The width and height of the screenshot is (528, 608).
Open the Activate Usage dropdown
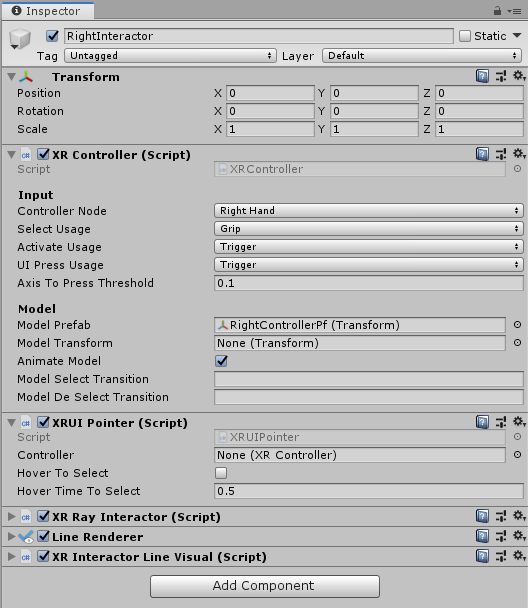coord(369,247)
